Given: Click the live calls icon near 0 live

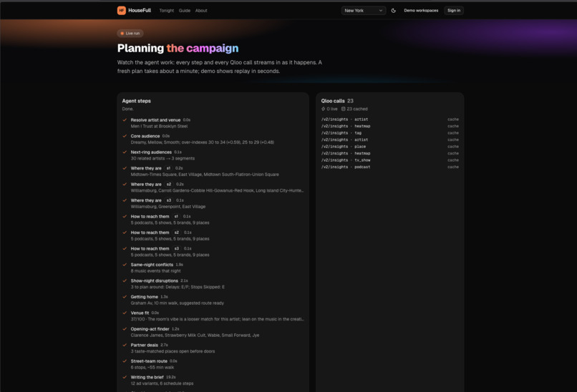Looking at the screenshot, I should (323, 109).
